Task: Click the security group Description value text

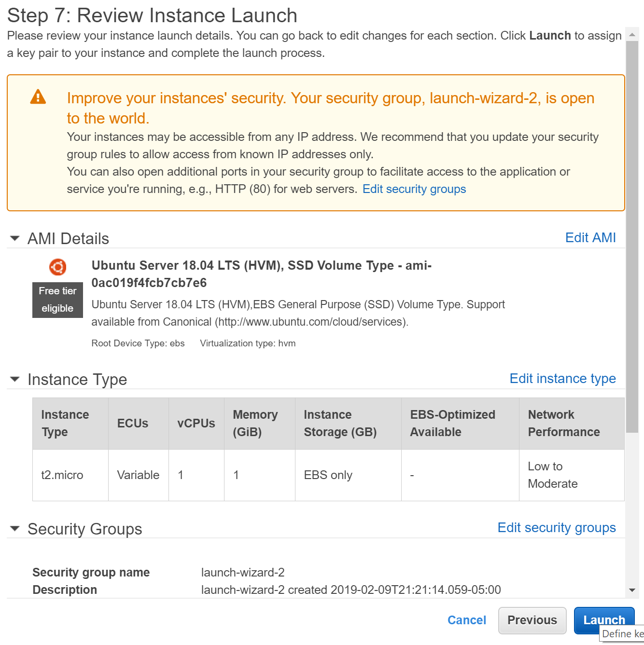Action: (351, 590)
